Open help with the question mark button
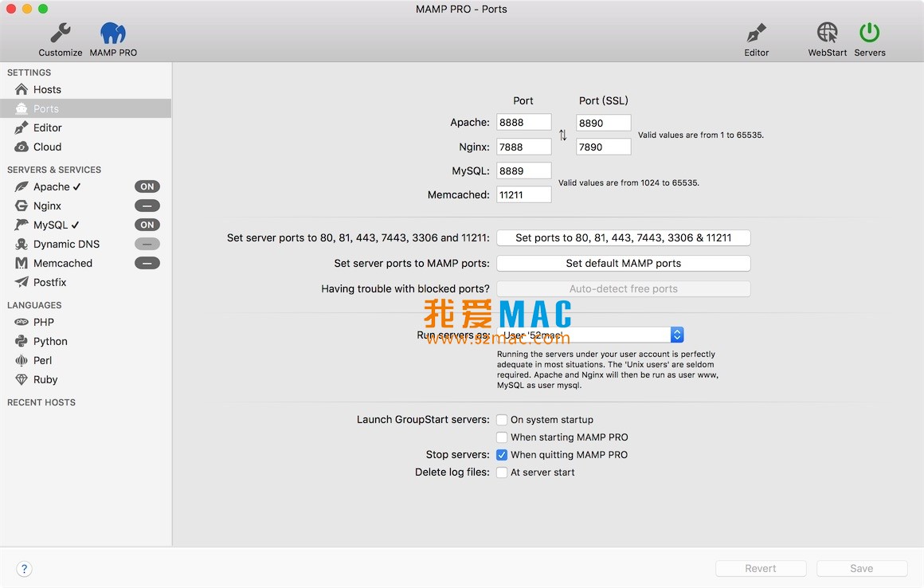The width and height of the screenshot is (924, 588). click(x=24, y=569)
